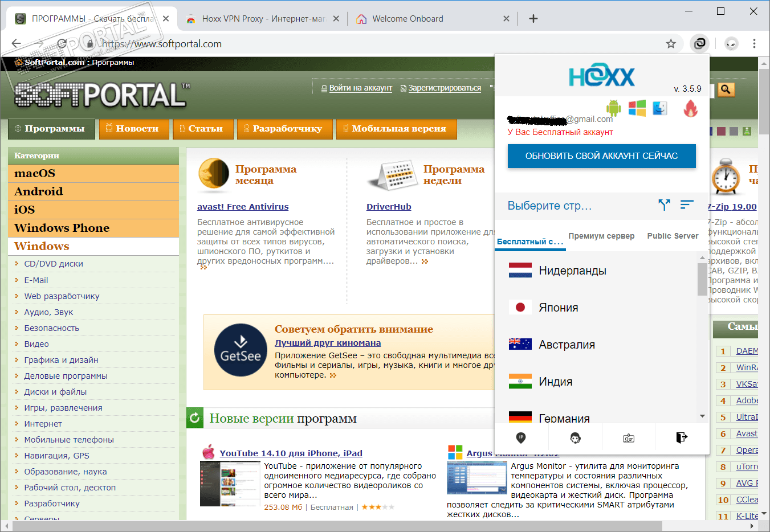This screenshot has height=532, width=770.
Task: Open the Разработчику site menu tab
Action: 284,129
